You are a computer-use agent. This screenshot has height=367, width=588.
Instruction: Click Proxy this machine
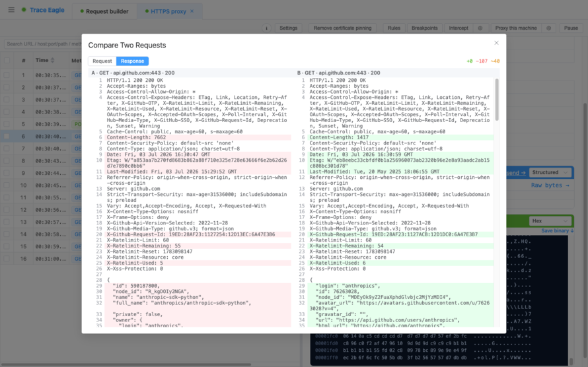pos(515,28)
